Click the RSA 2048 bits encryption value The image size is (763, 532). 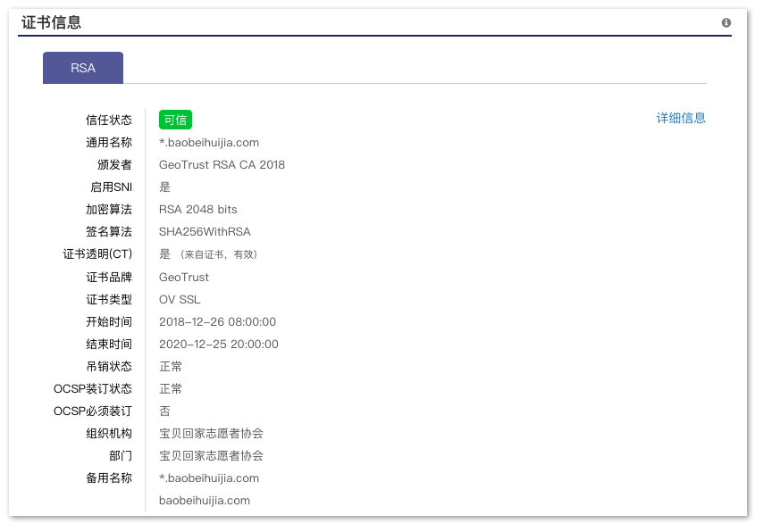pyautogui.click(x=198, y=210)
